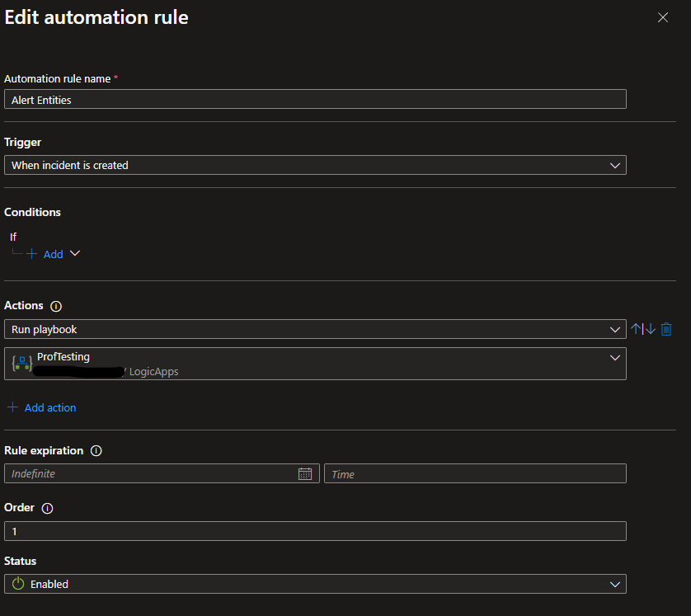Click the Automation rule name field
Image resolution: width=691 pixels, height=616 pixels.
point(315,99)
